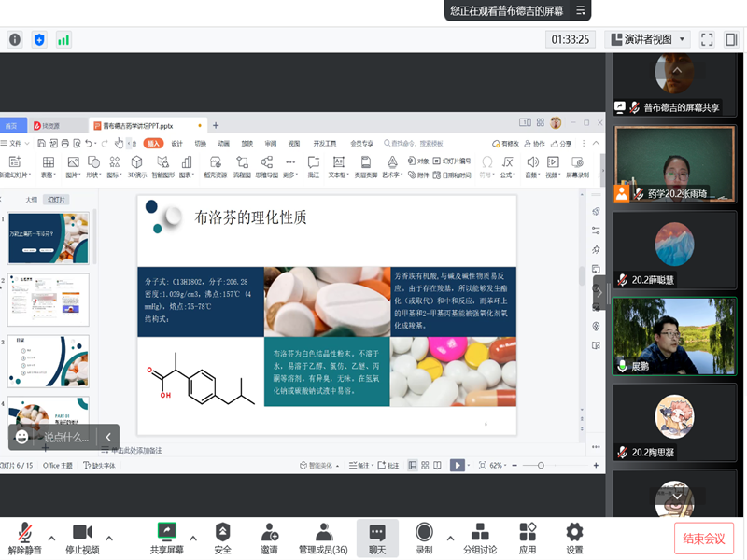Open 管理成员 member management panel
This screenshot has width=747, height=560.
[x=323, y=537]
